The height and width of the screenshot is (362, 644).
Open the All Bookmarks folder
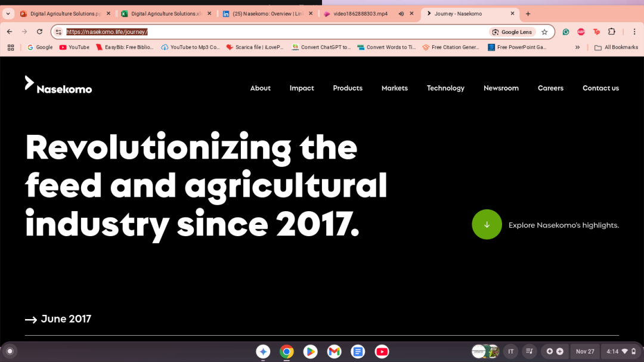616,47
